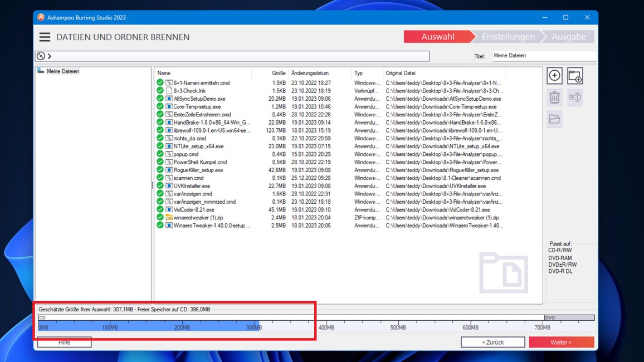This screenshot has width=644, height=362.
Task: Click green checkmark beside AllSyncSetupDemo.exe
Action: pos(160,99)
